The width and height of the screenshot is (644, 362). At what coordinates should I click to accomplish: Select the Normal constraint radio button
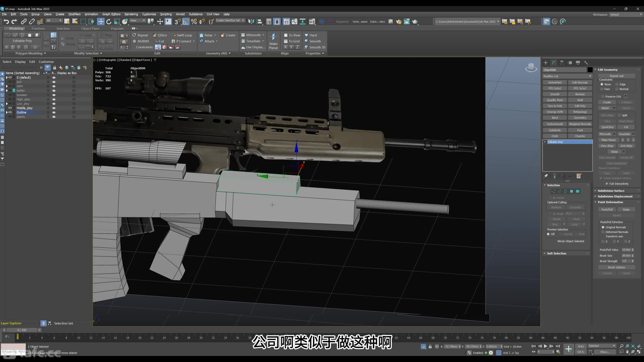(x=617, y=89)
